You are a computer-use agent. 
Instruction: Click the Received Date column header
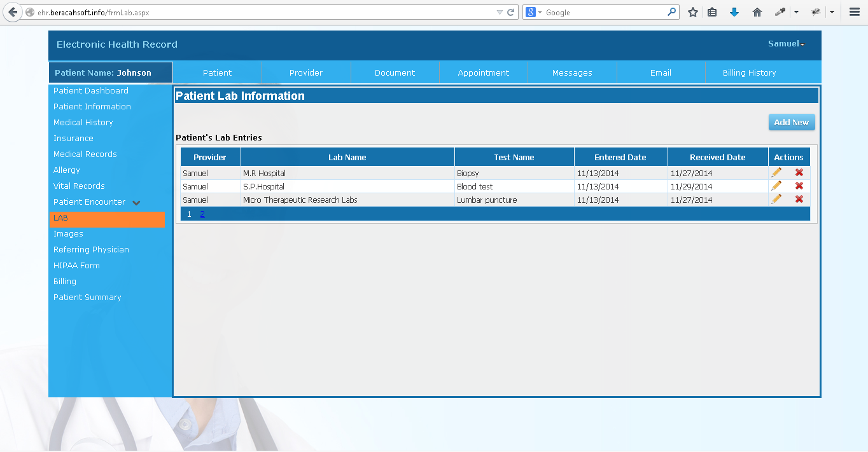[718, 157]
